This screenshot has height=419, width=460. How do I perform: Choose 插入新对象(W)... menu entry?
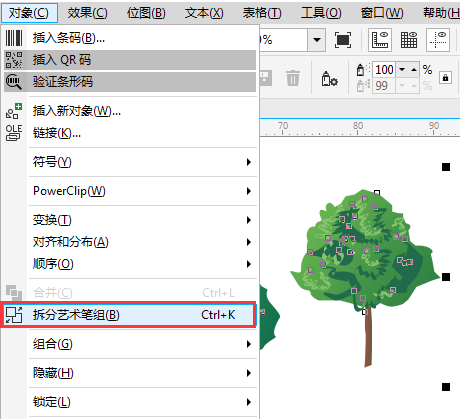coord(130,111)
